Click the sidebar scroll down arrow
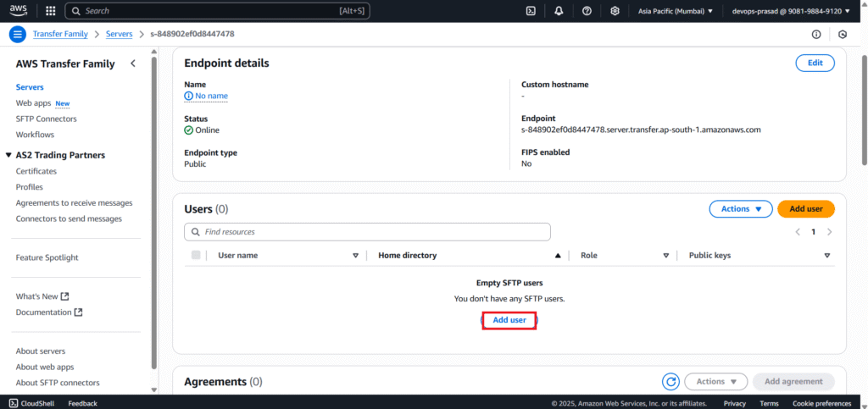This screenshot has height=409, width=868. coord(154,390)
